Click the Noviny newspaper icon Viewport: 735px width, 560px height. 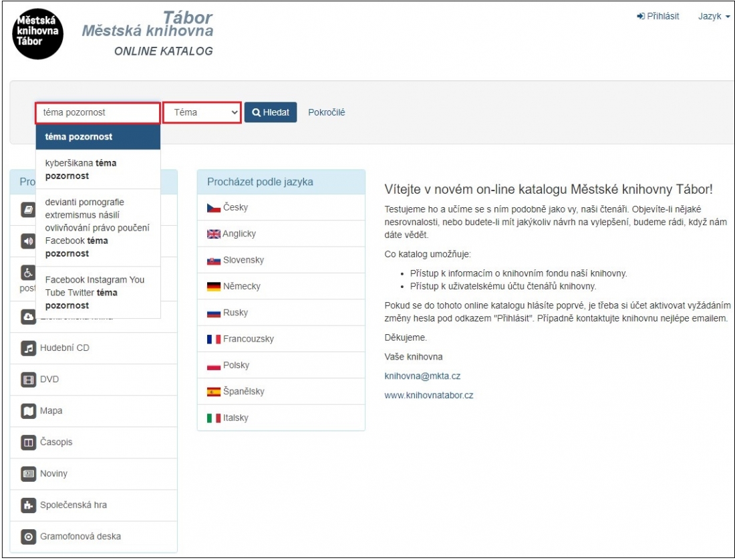click(28, 474)
